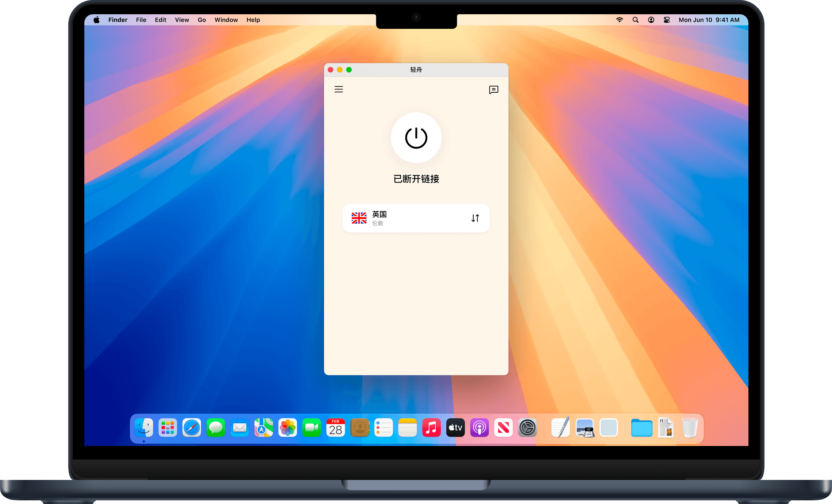Click the swap arrows on the server card
The width and height of the screenshot is (832, 504).
click(x=475, y=218)
